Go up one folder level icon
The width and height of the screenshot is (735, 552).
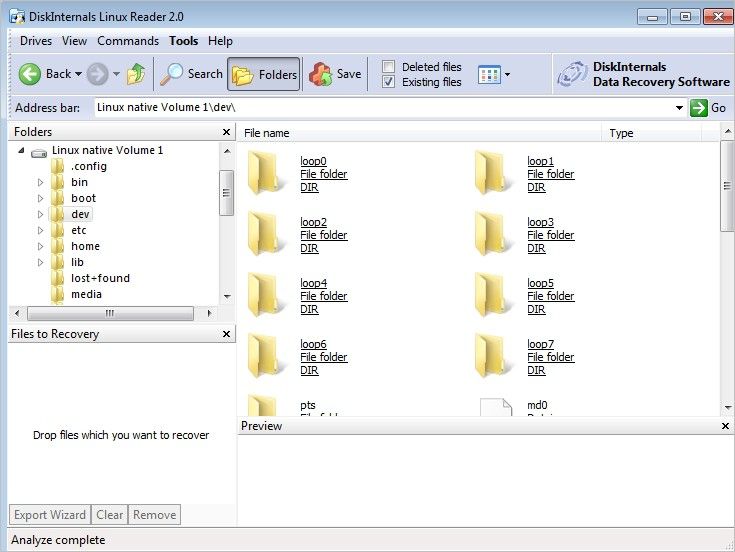(136, 74)
